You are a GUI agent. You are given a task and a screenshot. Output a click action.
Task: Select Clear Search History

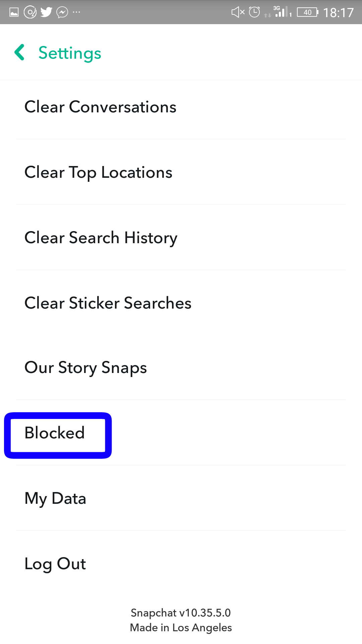(101, 237)
